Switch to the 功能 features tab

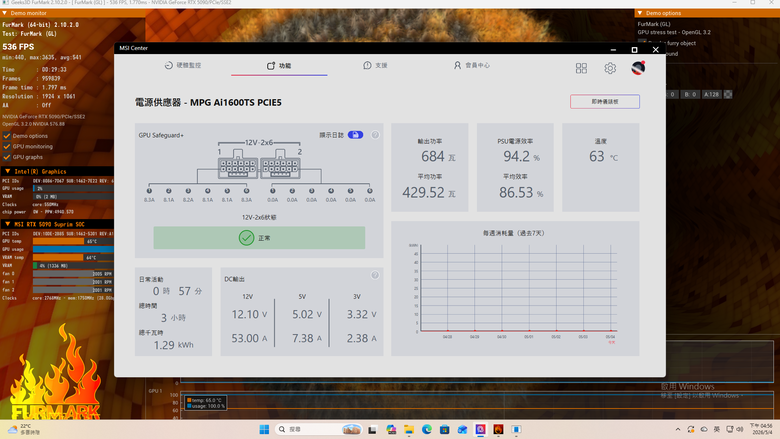tap(279, 66)
